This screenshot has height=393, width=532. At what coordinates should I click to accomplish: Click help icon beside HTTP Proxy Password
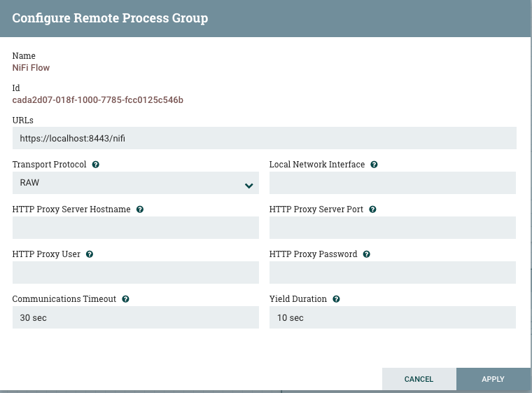[367, 254]
